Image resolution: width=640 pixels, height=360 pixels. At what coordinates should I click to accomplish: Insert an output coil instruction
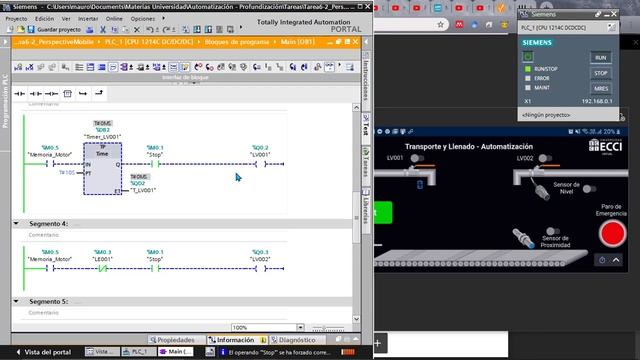[51, 93]
